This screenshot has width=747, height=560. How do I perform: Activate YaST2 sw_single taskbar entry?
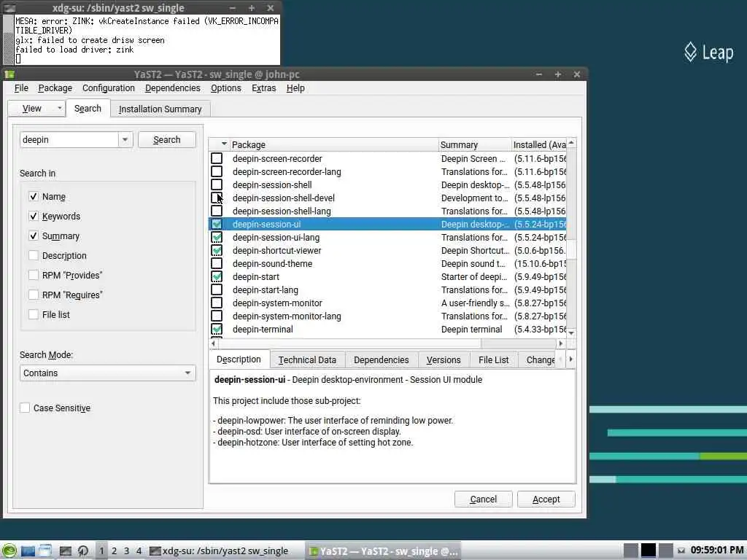(x=384, y=551)
